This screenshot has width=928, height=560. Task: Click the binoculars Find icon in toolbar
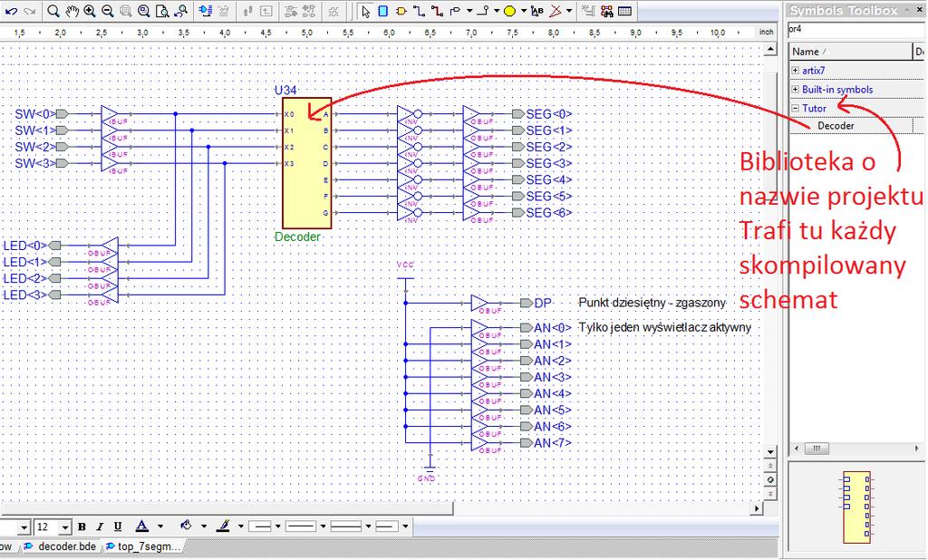click(607, 11)
